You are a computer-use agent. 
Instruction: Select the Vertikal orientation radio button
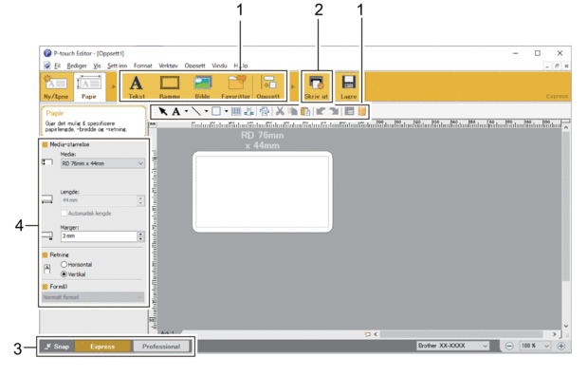tap(64, 274)
